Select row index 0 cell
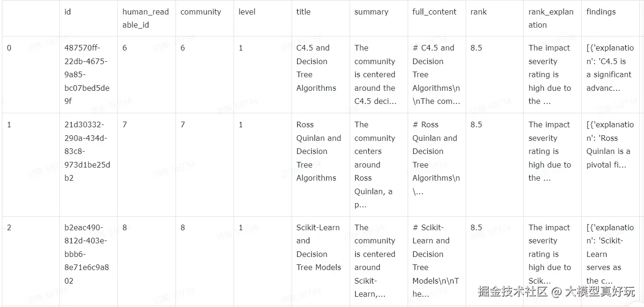The width and height of the screenshot is (644, 307). click(x=31, y=75)
